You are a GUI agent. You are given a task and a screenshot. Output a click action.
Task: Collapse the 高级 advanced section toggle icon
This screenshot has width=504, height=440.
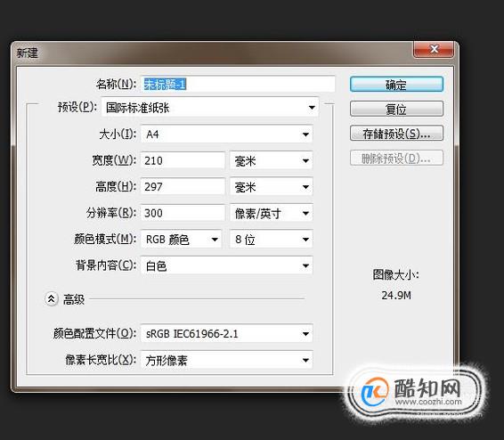[51, 299]
